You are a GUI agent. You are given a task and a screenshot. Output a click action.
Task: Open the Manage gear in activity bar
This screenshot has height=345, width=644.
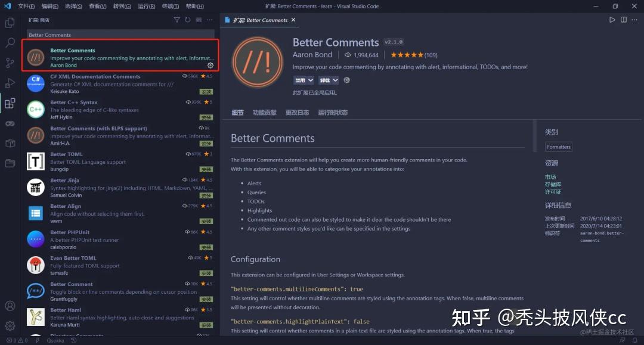(x=10, y=326)
